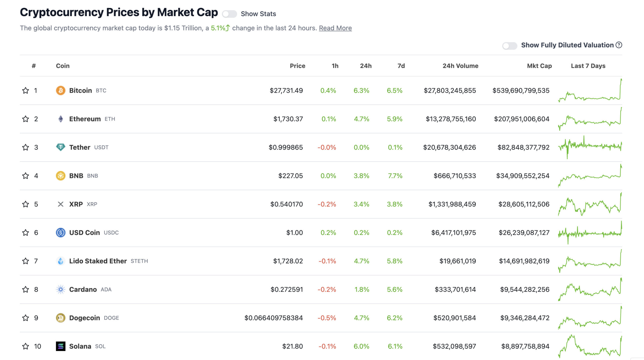The width and height of the screenshot is (644, 360).
Task: Sort table by Mkt Cap column
Action: 539,66
